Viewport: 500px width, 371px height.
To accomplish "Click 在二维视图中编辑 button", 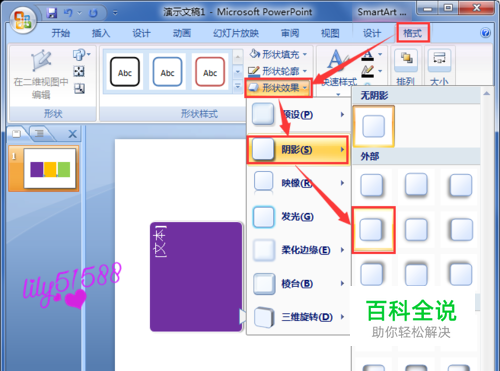I will [41, 74].
